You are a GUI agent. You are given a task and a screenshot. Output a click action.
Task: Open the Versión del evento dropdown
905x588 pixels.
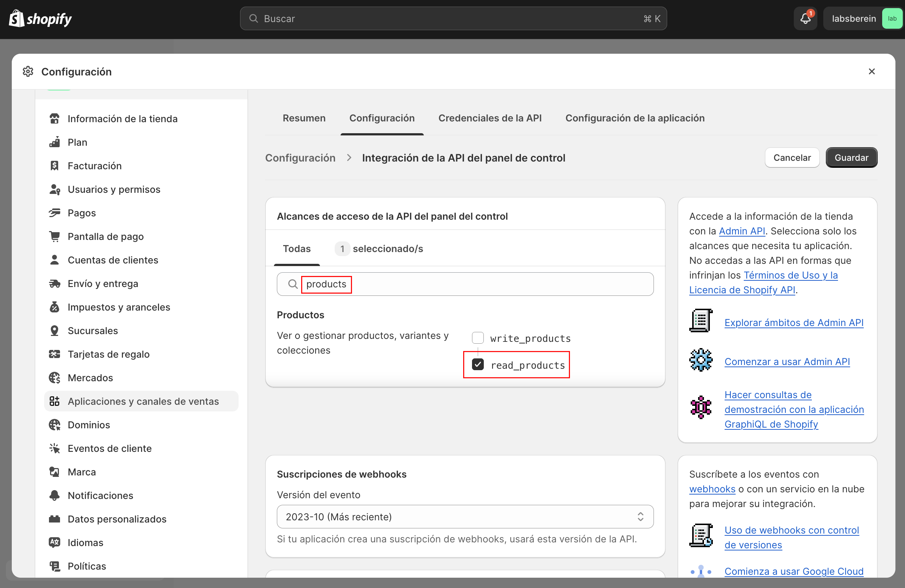click(x=465, y=517)
